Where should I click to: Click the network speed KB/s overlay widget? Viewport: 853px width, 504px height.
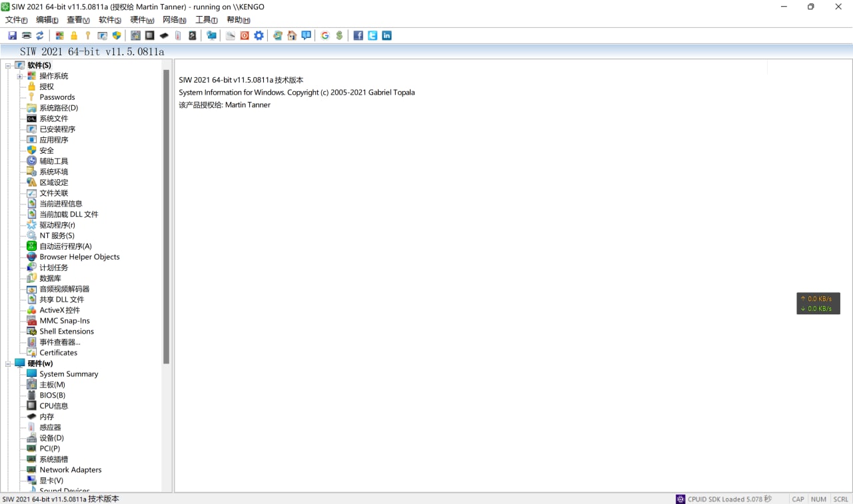[x=818, y=304]
